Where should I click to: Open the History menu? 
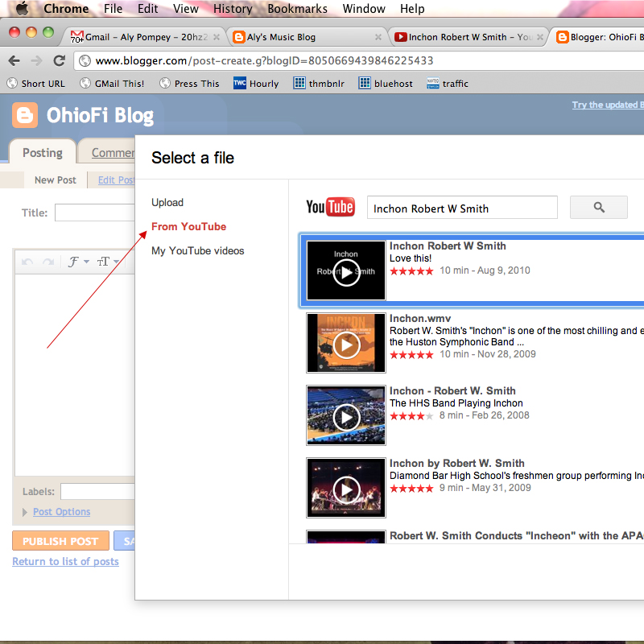tap(233, 9)
